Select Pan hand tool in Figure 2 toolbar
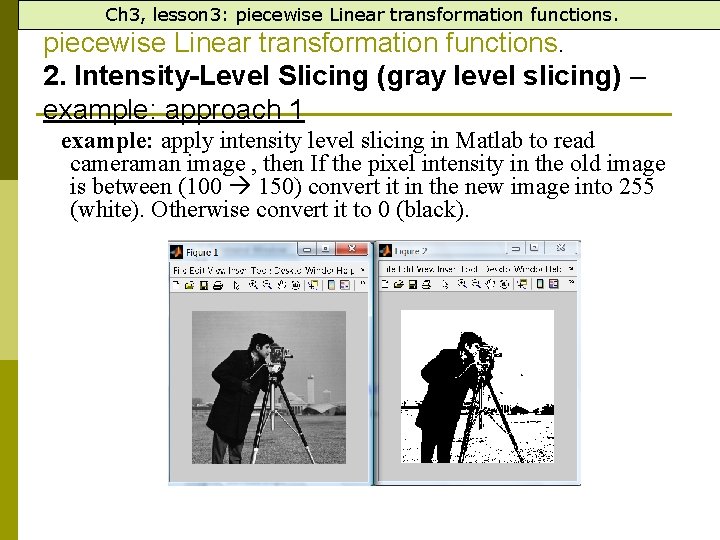Image resolution: width=720 pixels, height=540 pixels. pos(490,284)
